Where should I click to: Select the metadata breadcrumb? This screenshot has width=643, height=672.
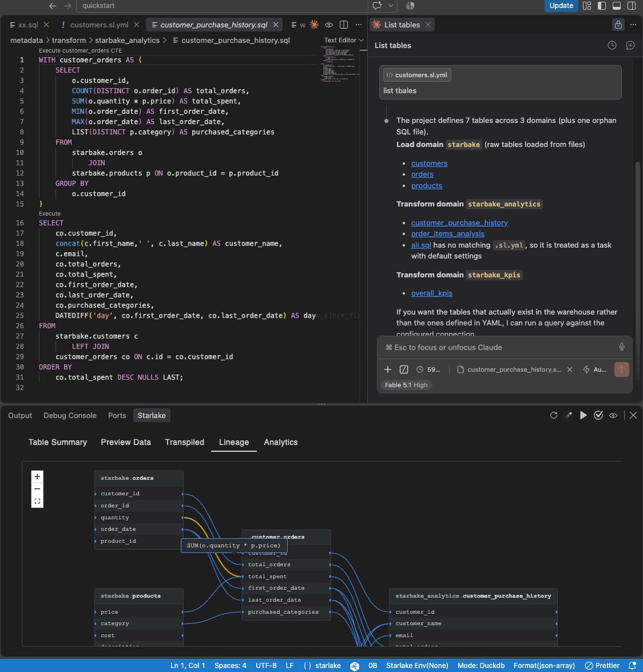[26, 40]
